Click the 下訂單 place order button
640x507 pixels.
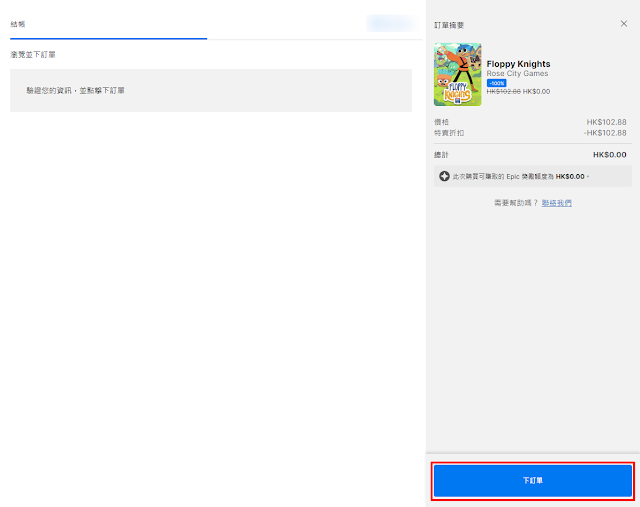tap(533, 480)
